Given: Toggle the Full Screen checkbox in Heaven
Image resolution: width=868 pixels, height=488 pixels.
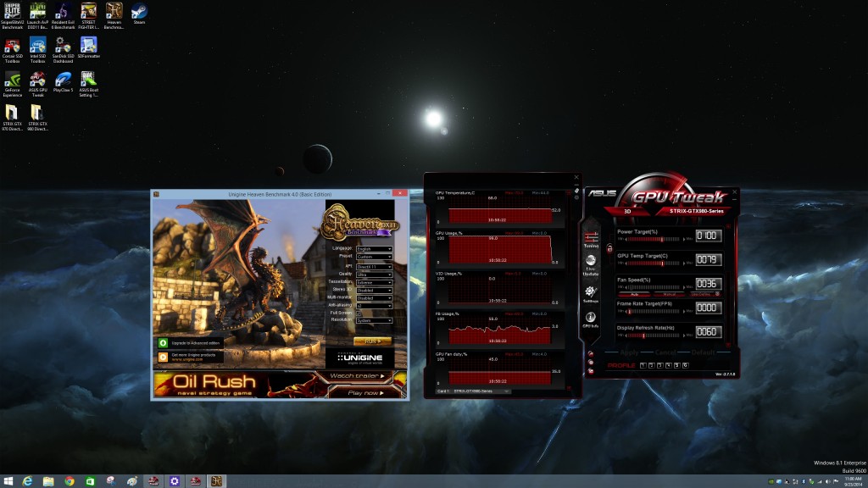Looking at the screenshot, I should (359, 313).
